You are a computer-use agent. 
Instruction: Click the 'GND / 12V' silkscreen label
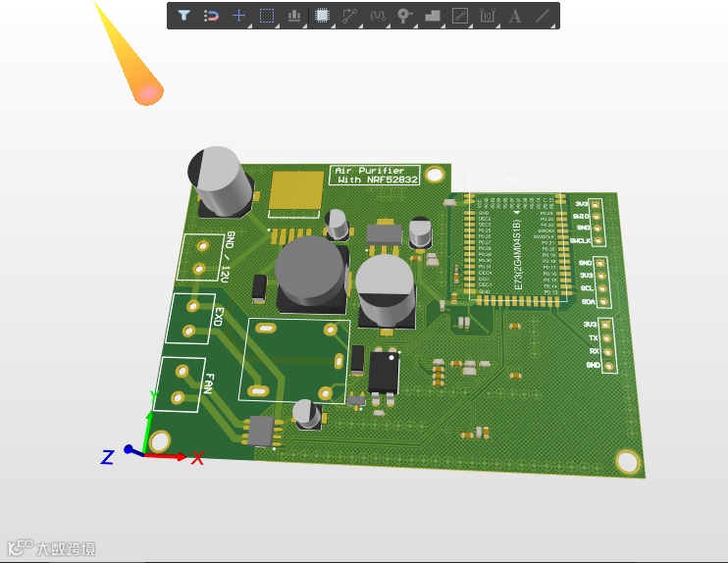[x=228, y=256]
